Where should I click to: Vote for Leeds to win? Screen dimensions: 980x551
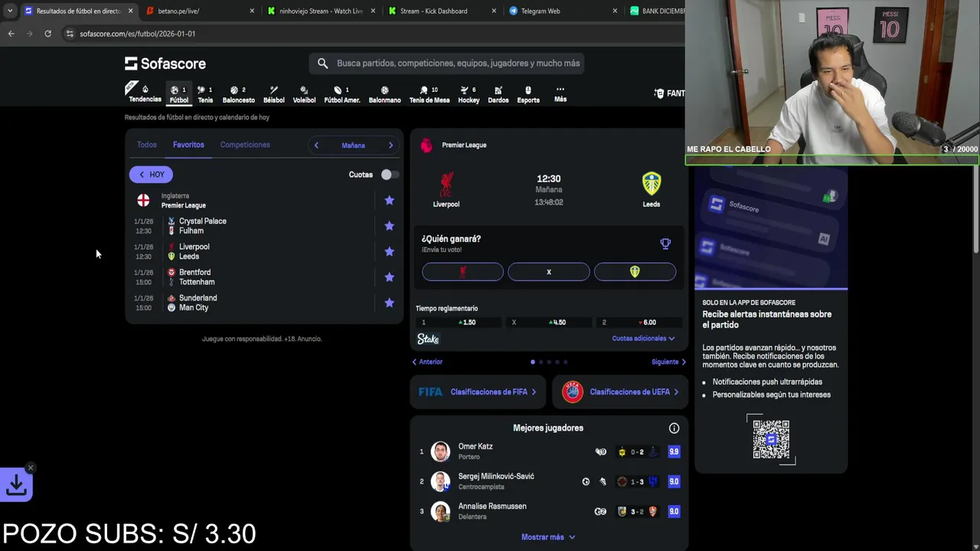[x=635, y=272]
